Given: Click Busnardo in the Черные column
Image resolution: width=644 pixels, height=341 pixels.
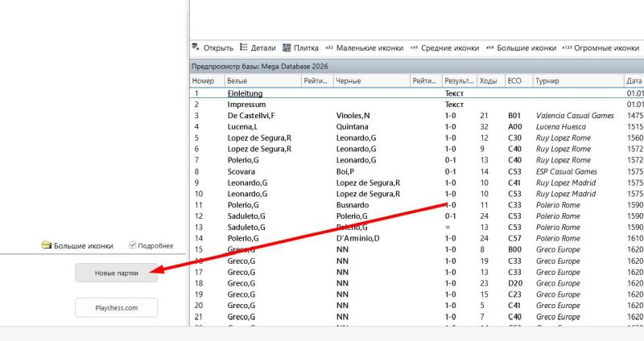Looking at the screenshot, I should [353, 205].
